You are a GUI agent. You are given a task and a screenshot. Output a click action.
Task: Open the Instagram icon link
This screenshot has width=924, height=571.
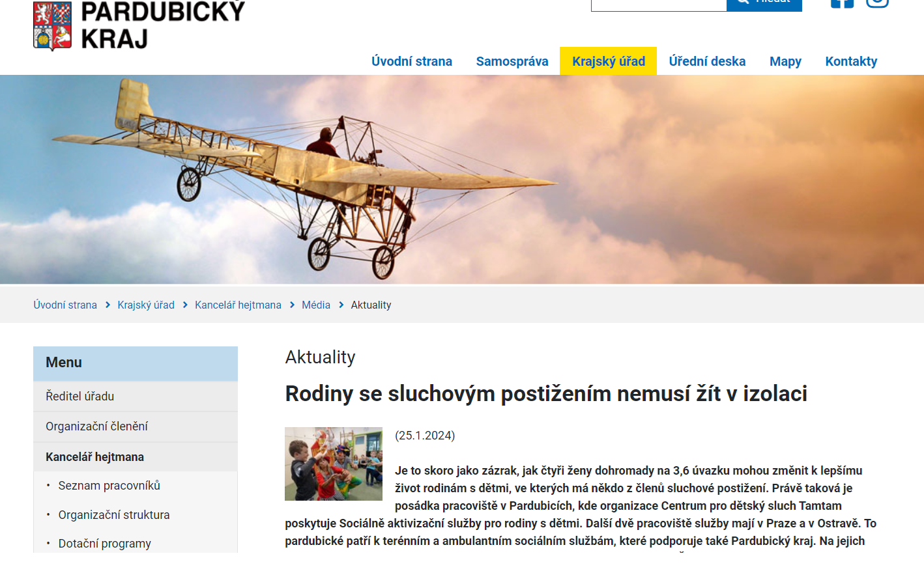(x=877, y=3)
